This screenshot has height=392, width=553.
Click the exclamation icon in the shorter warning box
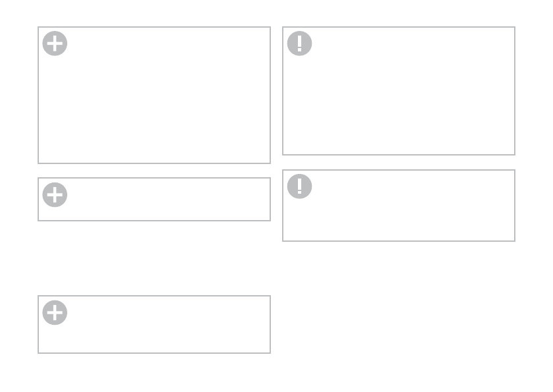(299, 186)
